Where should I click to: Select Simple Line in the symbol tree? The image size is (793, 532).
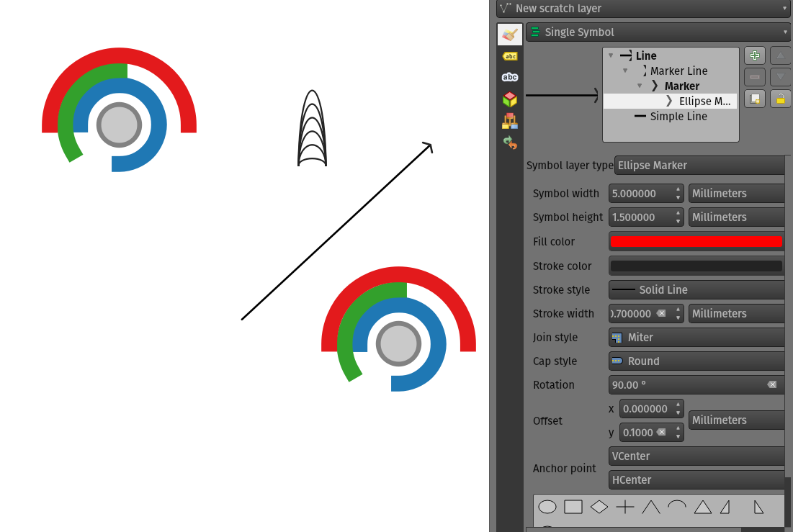click(x=678, y=117)
